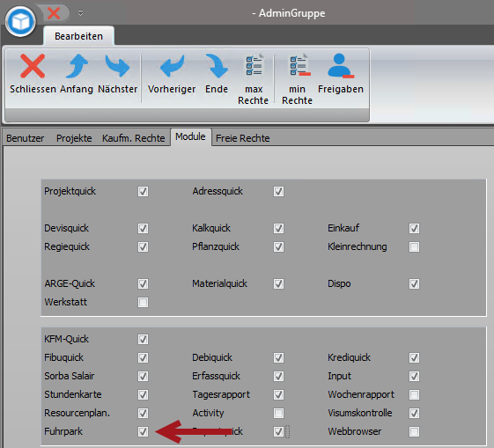Click the Projektquick label text
The width and height of the screenshot is (494, 448).
click(x=70, y=191)
